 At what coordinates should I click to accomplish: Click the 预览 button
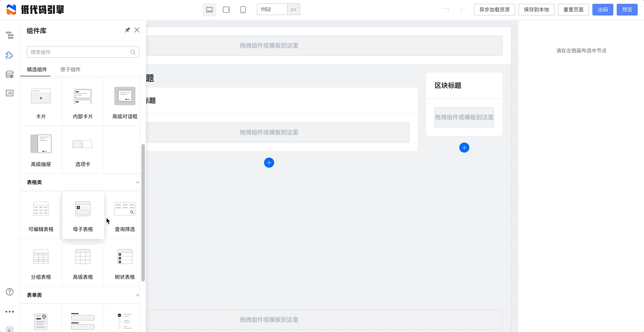[627, 10]
